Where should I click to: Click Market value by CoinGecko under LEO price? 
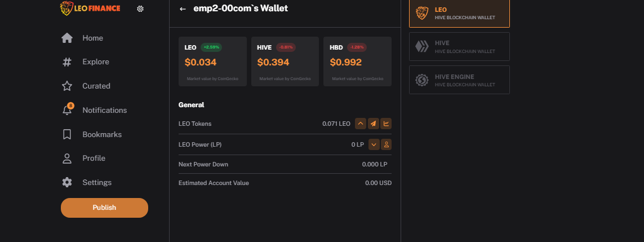(212, 78)
